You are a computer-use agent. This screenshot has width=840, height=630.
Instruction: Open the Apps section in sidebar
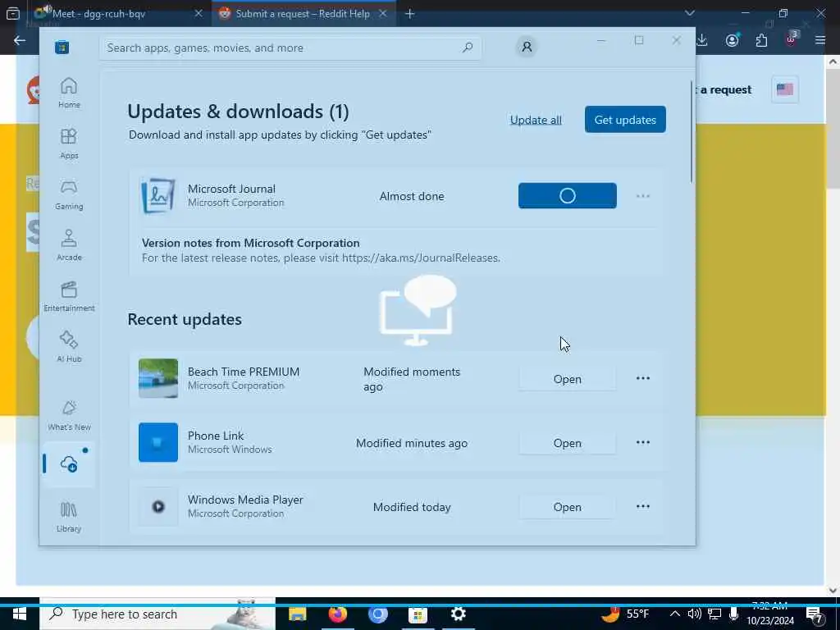tap(69, 144)
